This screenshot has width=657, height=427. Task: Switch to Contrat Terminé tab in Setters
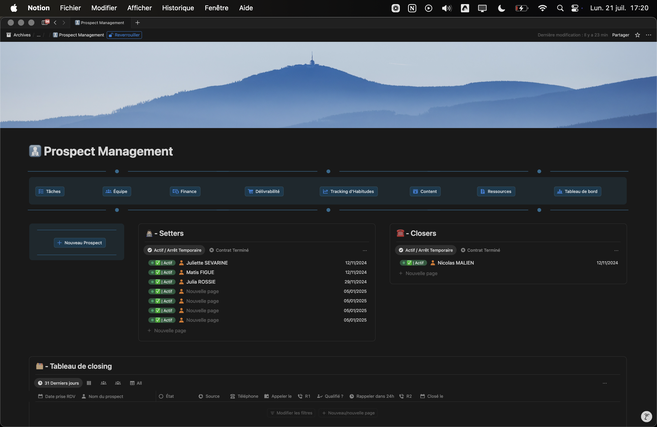click(229, 250)
